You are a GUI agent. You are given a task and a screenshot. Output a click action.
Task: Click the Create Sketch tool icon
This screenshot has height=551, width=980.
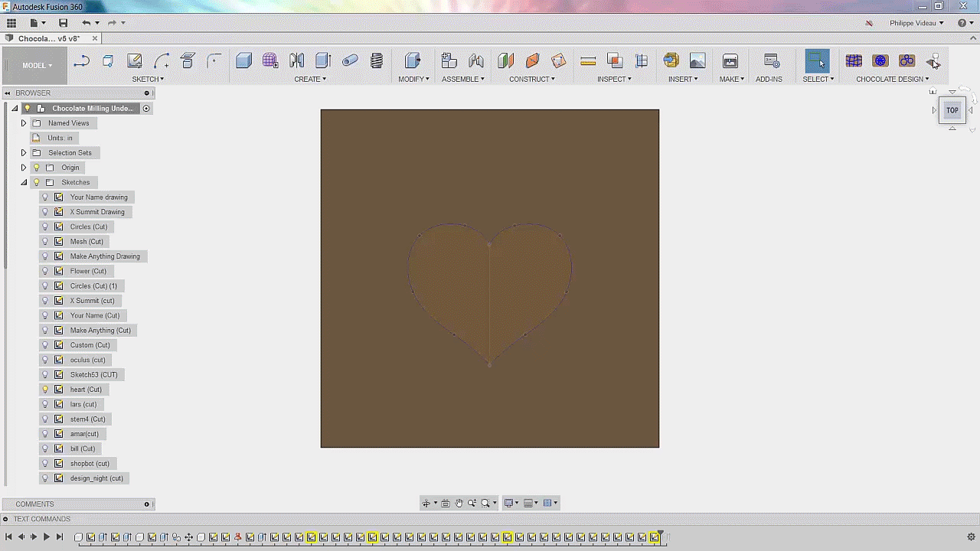point(135,61)
